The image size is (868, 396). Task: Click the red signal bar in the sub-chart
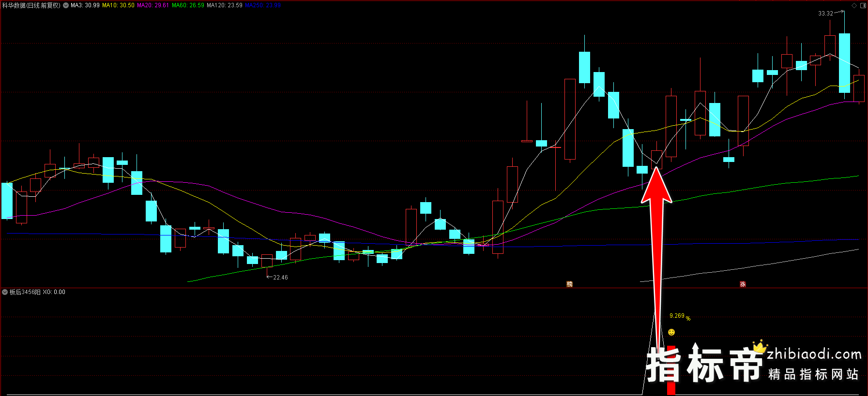671,370
